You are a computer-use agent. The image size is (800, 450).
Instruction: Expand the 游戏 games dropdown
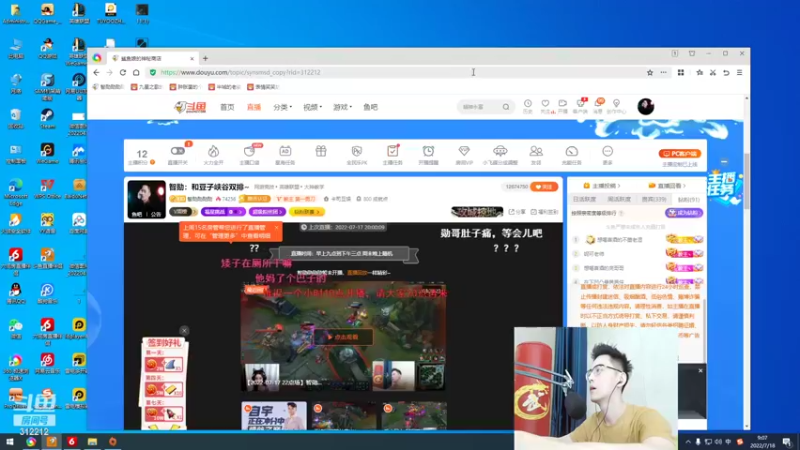pyautogui.click(x=342, y=107)
